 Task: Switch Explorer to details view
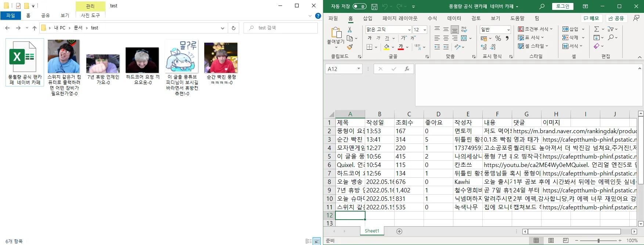[309, 241]
